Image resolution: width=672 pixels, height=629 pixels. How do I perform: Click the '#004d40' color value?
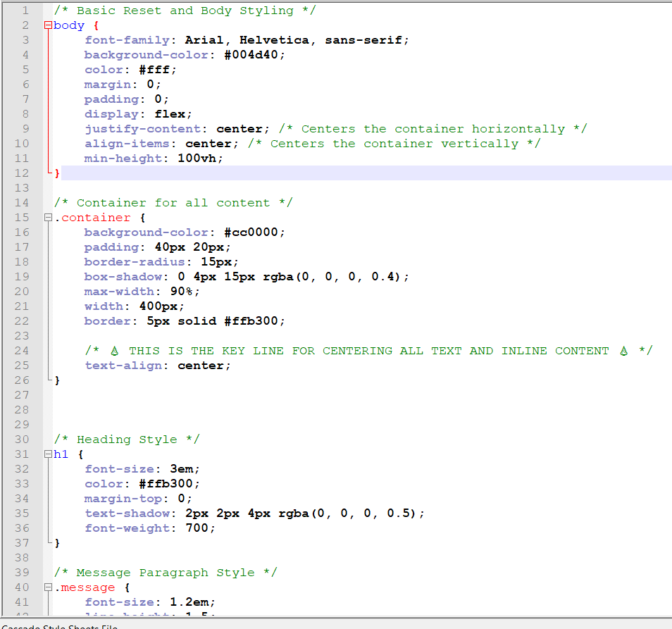point(251,55)
